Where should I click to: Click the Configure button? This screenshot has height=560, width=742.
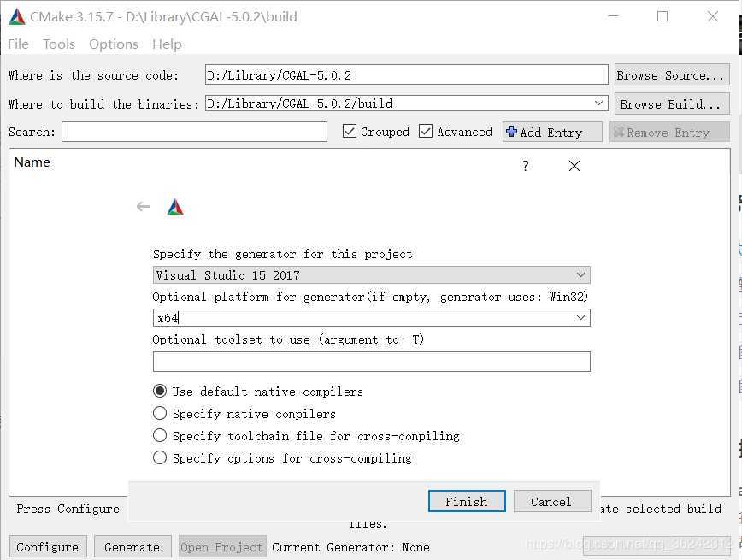[48, 547]
